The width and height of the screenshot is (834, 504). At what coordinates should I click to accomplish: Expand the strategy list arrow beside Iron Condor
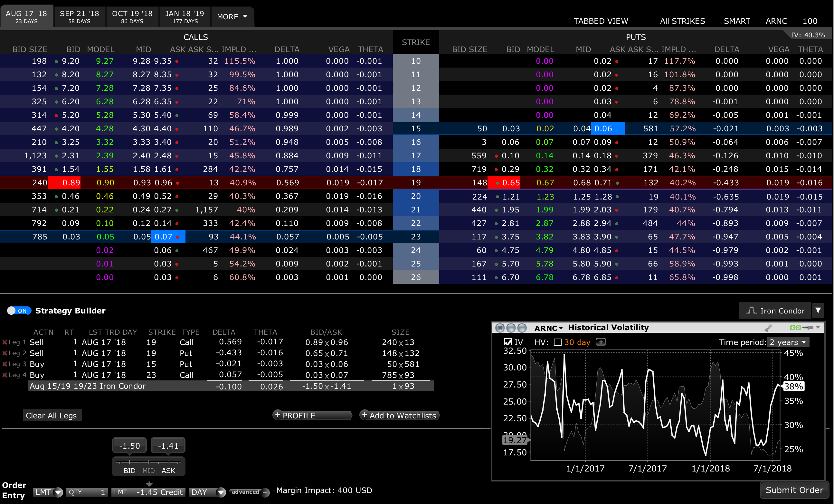[x=818, y=311]
